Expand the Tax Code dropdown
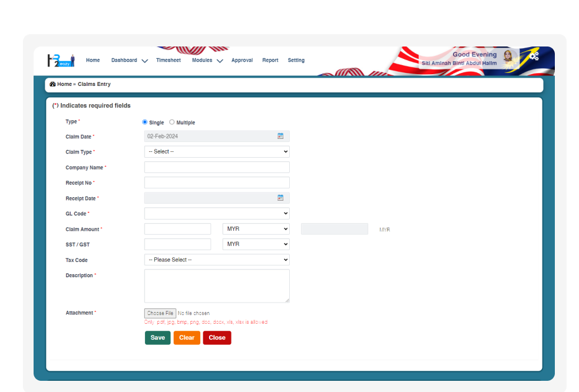This screenshot has width=579, height=392. [x=217, y=260]
